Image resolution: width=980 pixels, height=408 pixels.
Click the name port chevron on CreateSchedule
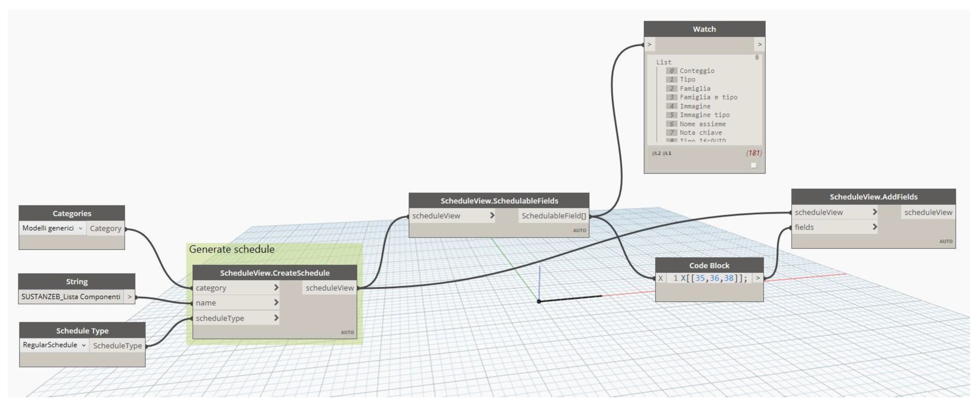click(x=276, y=303)
